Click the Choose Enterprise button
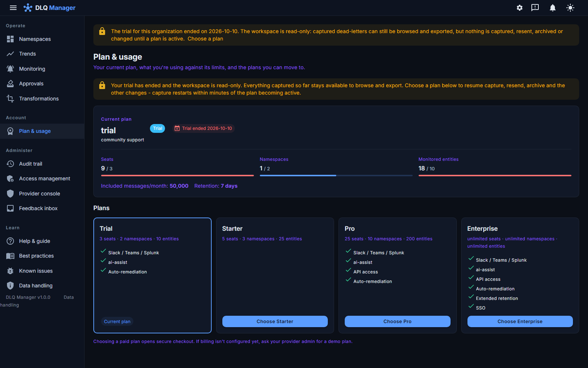Screen dimensions: 588x368 click(520, 321)
